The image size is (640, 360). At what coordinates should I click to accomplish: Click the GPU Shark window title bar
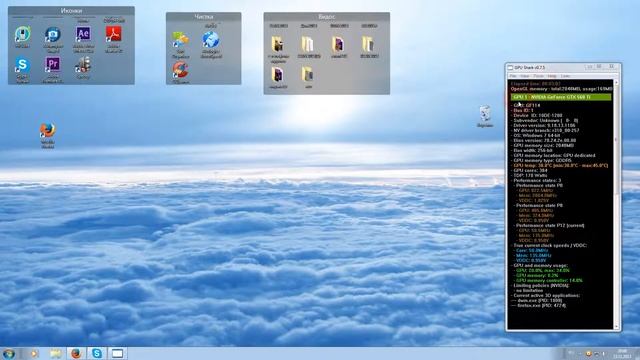point(563,67)
